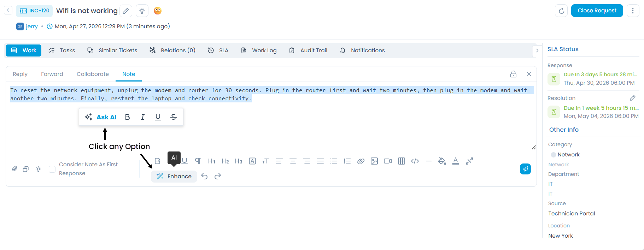
Task: Send the note with paper plane button
Action: coord(525,169)
